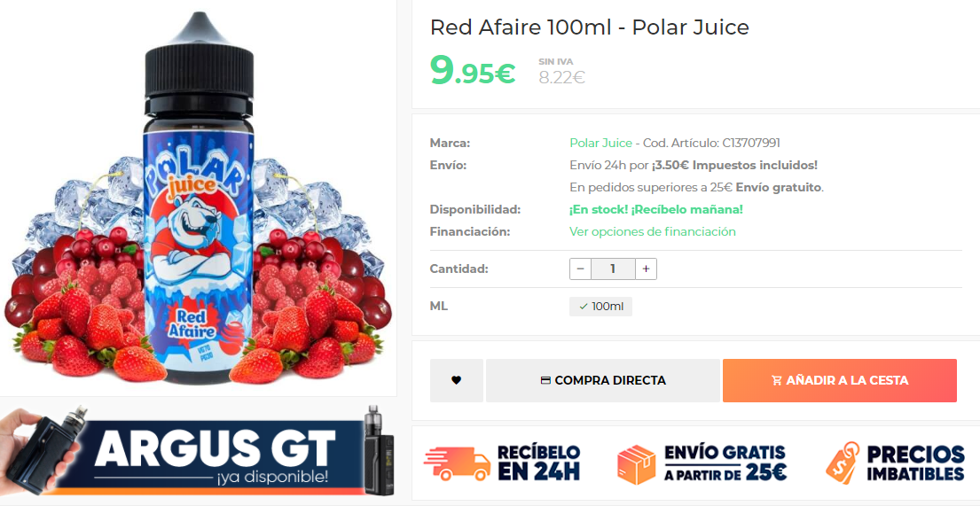Click the orange shipping box icon
This screenshot has height=506, width=980.
(x=636, y=464)
